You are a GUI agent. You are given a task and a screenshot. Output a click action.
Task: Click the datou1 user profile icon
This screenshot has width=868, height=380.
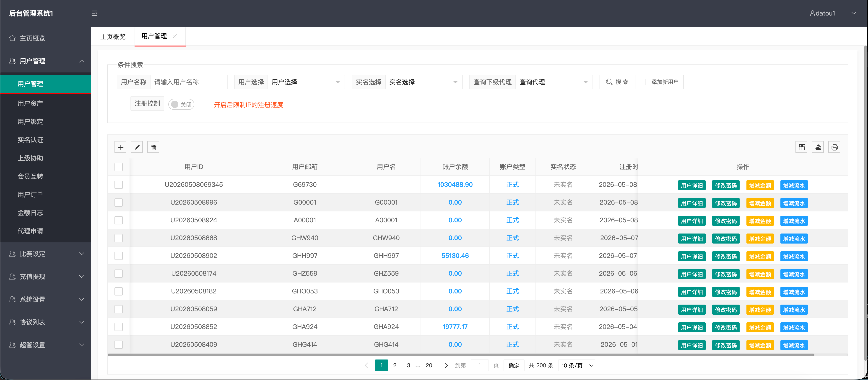point(812,13)
